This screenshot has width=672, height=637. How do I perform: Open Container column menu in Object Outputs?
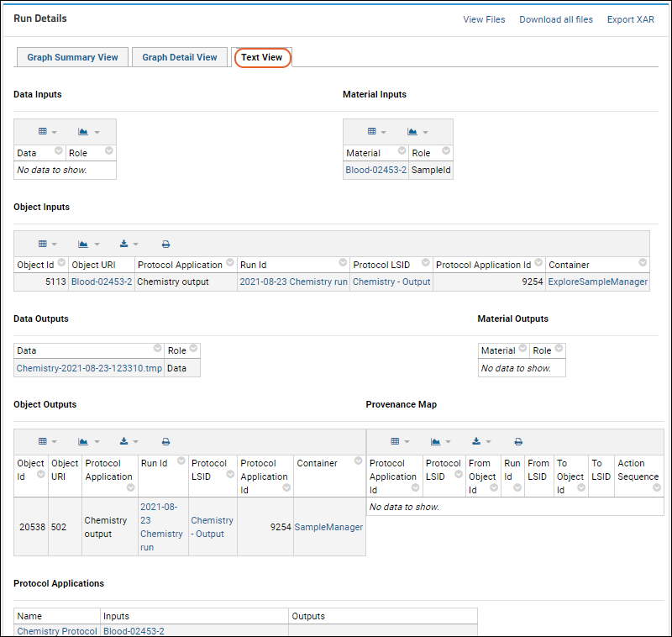point(359,461)
